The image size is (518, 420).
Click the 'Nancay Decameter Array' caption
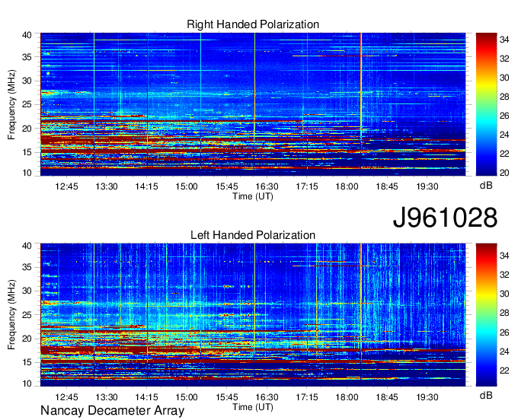(112, 411)
